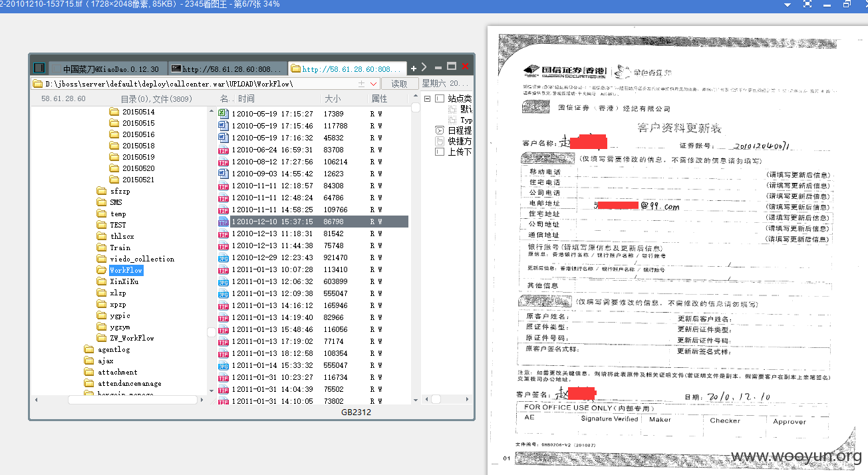
Task: Click the WorkFlow folder icon in tree
Action: (102, 270)
